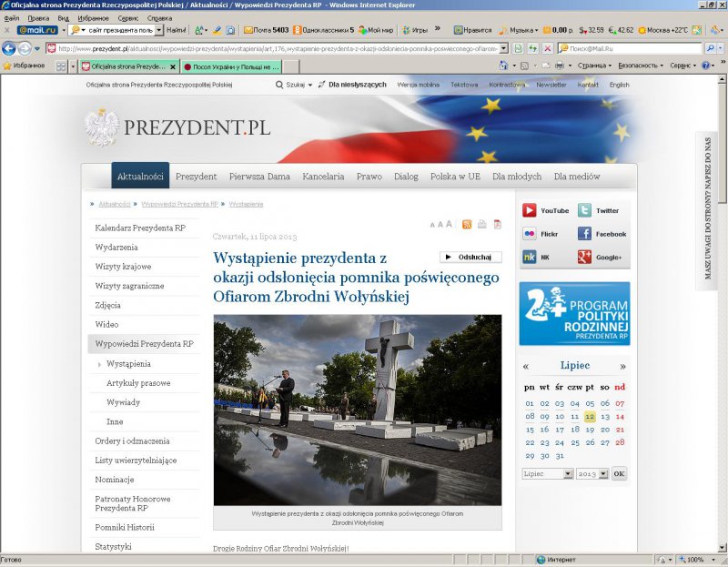
Task: Click the browser Back button
Action: pos(8,48)
